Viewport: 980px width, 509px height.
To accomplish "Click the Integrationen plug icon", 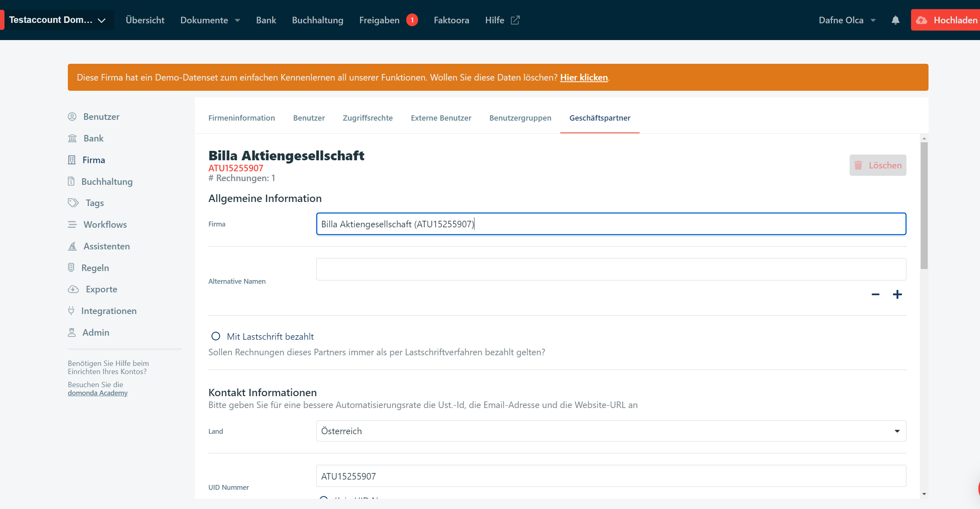I will click(x=72, y=311).
